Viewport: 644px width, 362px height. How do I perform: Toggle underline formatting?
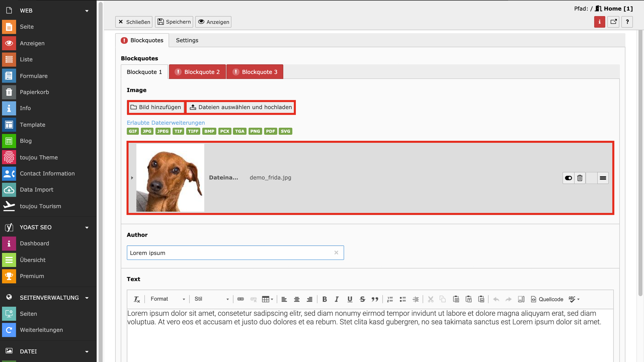350,299
